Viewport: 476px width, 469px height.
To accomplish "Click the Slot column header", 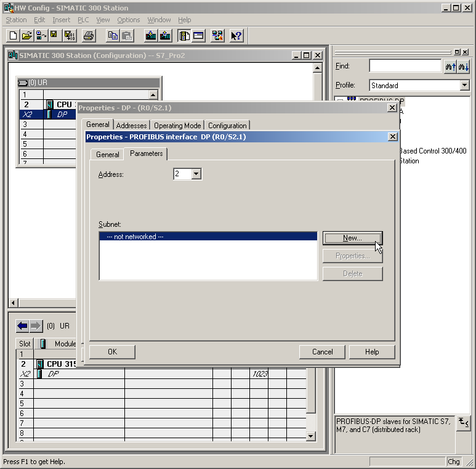I will 25,343.
